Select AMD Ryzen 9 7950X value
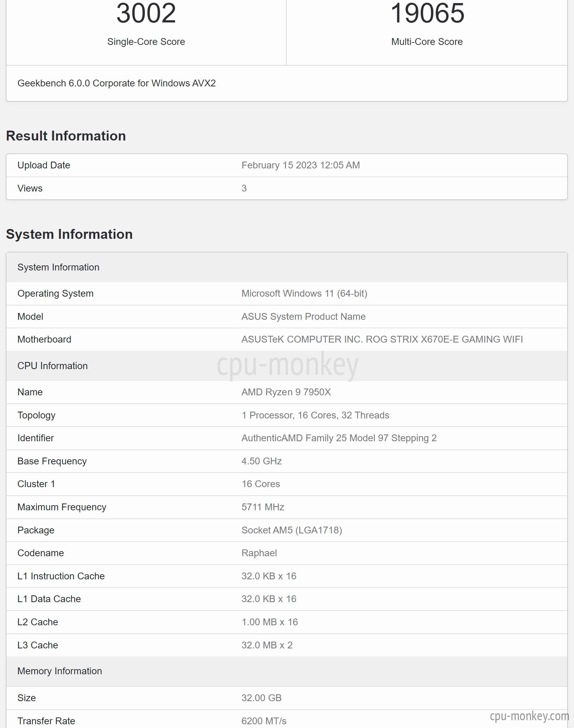The image size is (574, 728). 286,392
